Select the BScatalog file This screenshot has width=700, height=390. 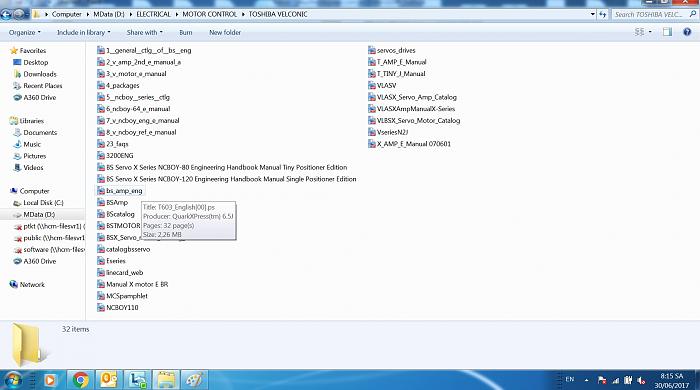[x=116, y=214]
